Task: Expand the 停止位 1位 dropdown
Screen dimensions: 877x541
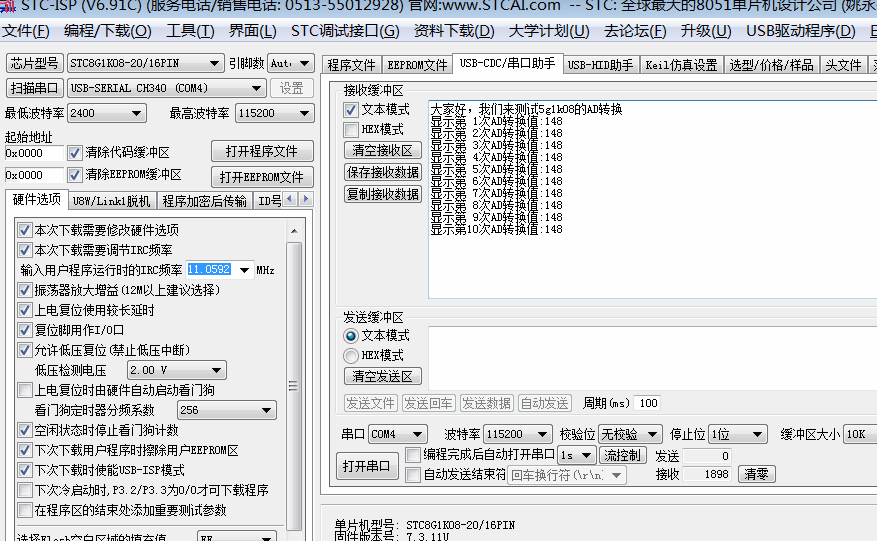Action: 757,434
